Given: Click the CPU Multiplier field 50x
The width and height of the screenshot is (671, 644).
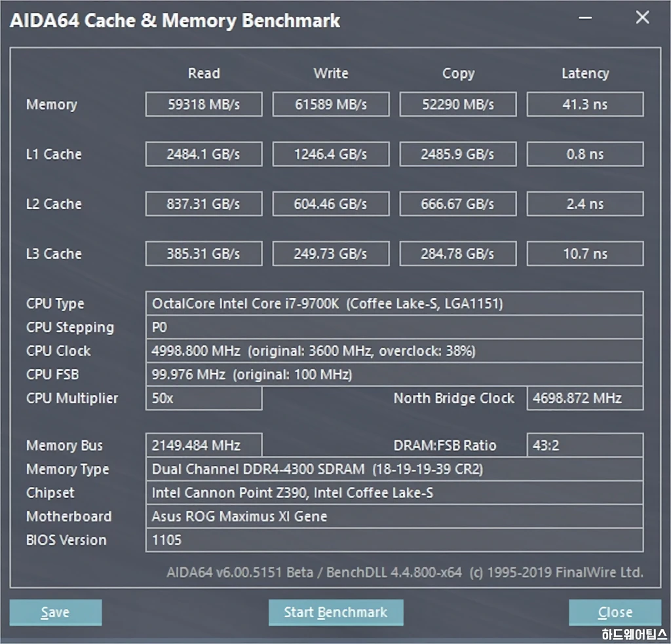Looking at the screenshot, I should 204,398.
